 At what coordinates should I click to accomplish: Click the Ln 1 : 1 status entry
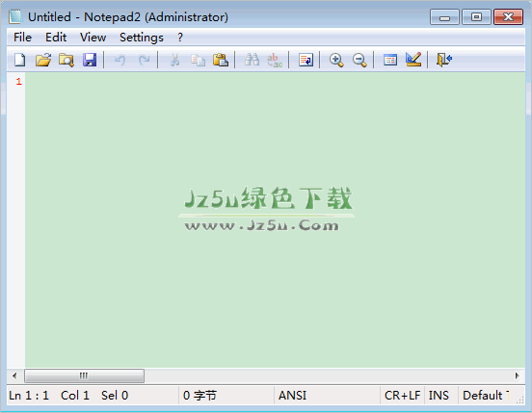coord(29,396)
